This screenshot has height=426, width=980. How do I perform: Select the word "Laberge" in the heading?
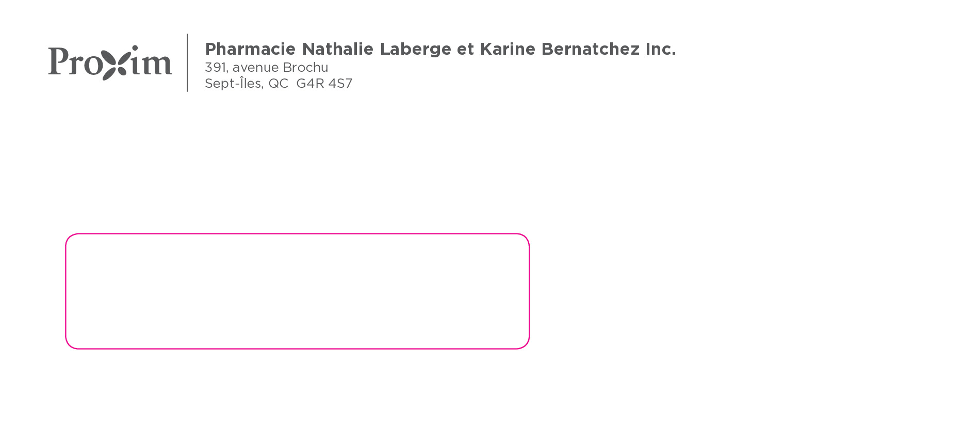(415, 49)
